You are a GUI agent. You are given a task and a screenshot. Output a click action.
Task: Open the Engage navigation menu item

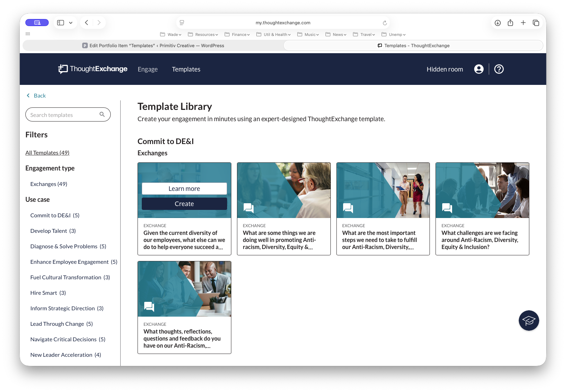[147, 69]
